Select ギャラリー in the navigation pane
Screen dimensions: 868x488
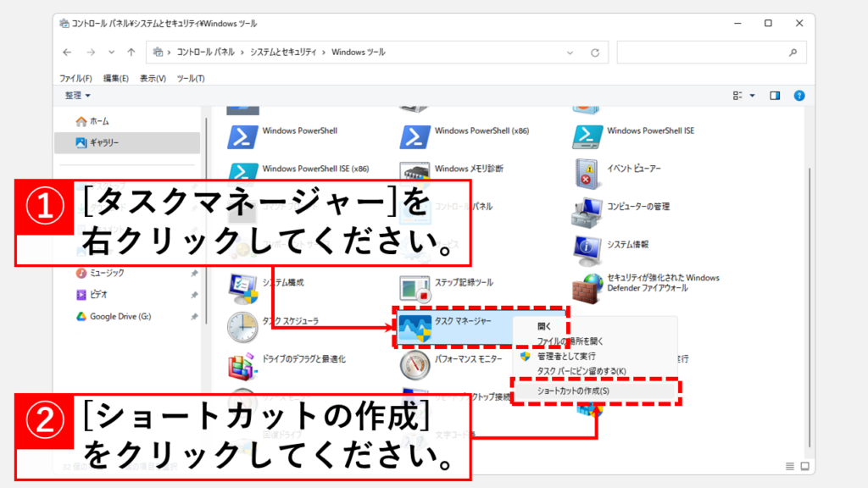[104, 142]
